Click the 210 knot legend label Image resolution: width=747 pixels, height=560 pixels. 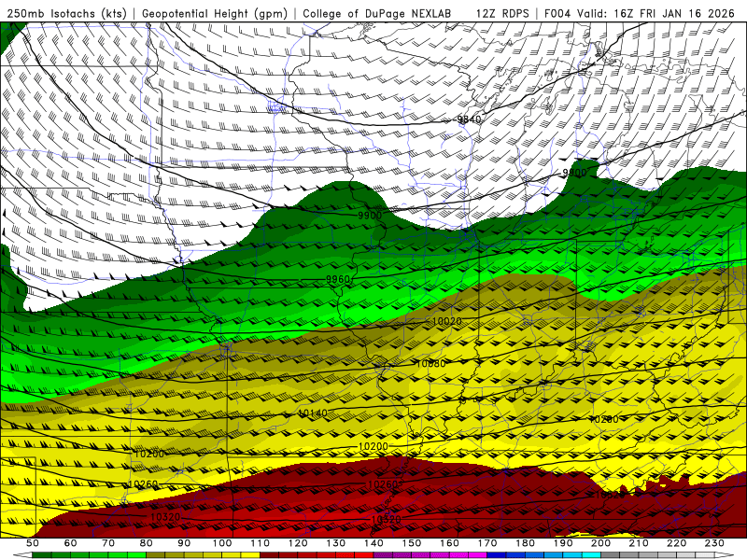(640, 543)
